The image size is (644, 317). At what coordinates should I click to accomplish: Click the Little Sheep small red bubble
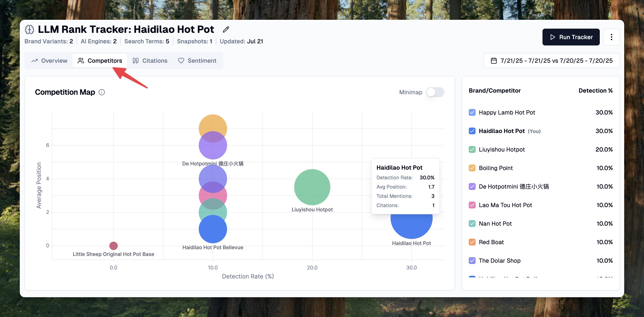[114, 246]
